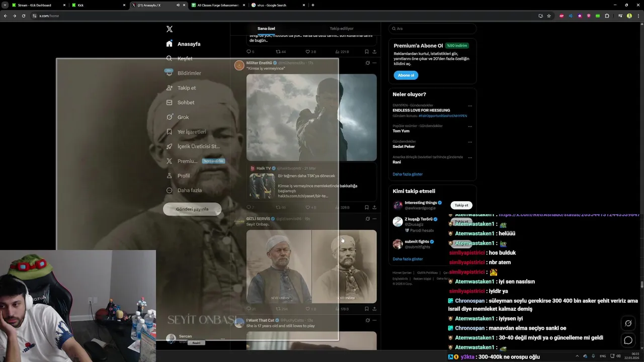Image resolution: width=644 pixels, height=362 pixels.
Task: Click install app icon in address bar
Action: coord(540,16)
